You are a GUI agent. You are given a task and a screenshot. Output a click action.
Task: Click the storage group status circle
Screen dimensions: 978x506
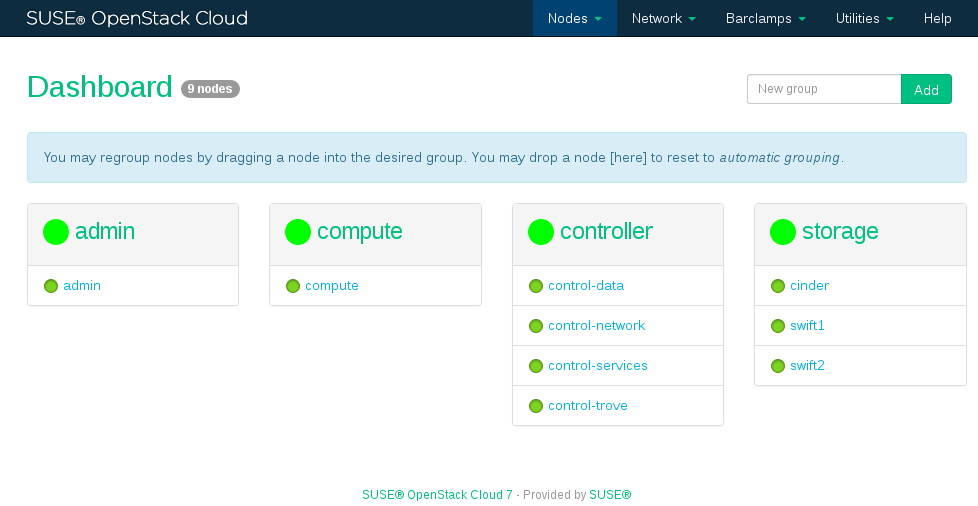point(783,232)
